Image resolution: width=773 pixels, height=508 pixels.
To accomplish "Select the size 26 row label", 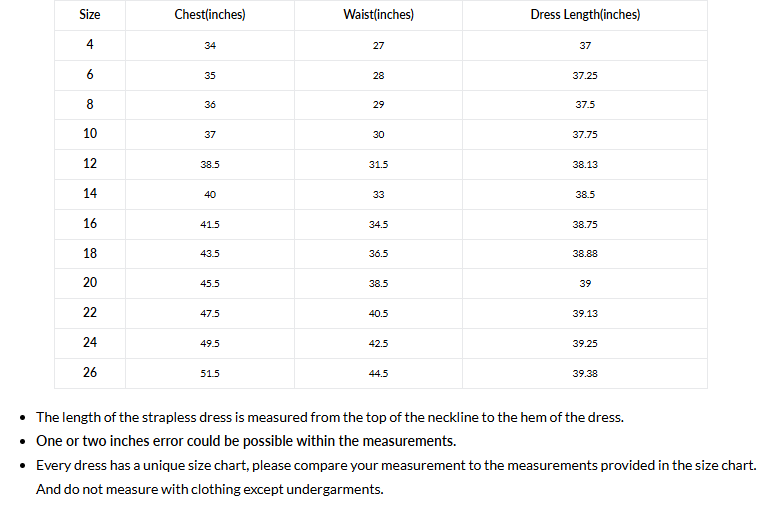I will click(x=90, y=372).
